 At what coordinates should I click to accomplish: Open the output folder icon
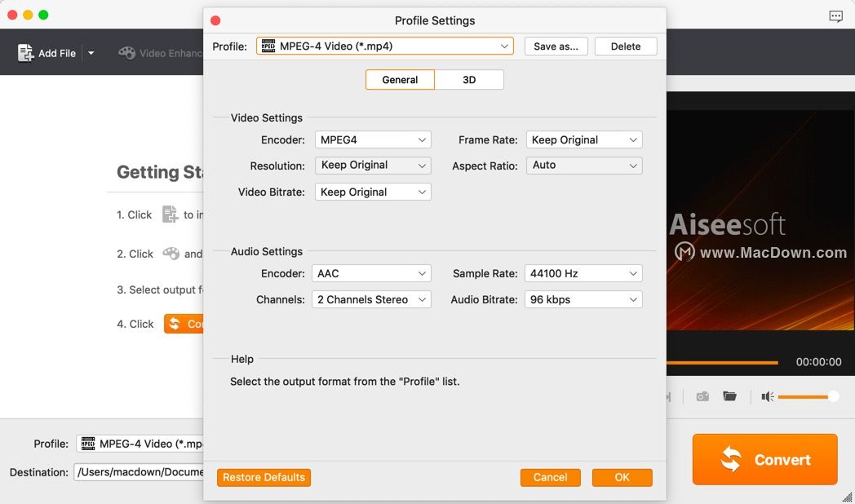(x=729, y=396)
